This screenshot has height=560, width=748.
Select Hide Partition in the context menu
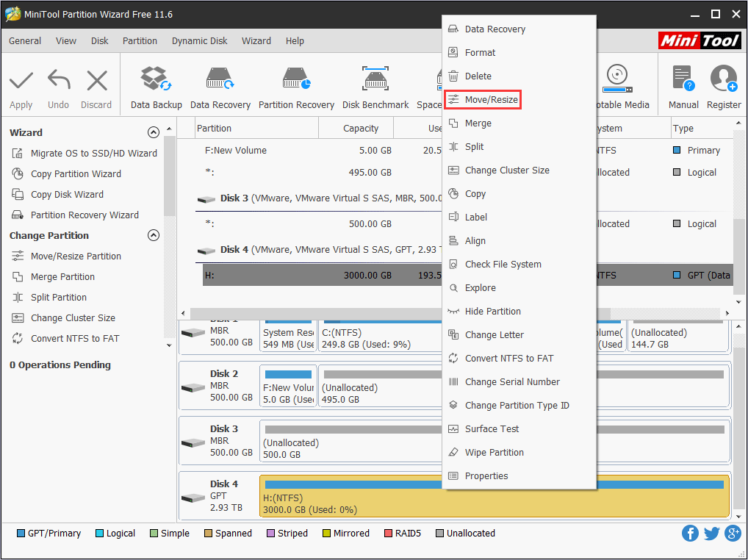519,311
